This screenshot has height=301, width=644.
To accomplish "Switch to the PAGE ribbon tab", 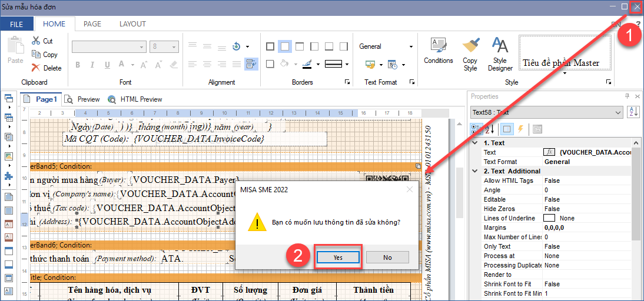I will coord(92,24).
